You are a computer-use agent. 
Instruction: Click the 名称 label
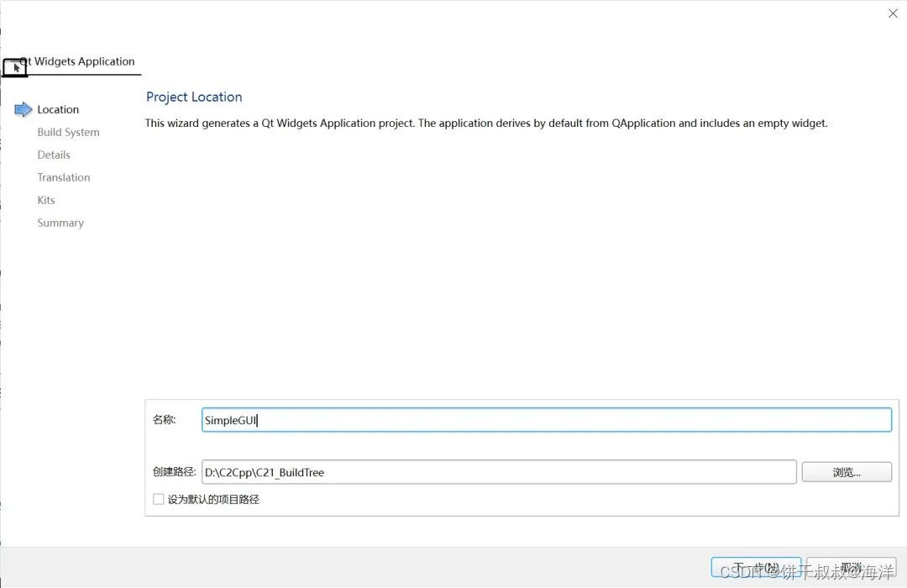coord(165,420)
